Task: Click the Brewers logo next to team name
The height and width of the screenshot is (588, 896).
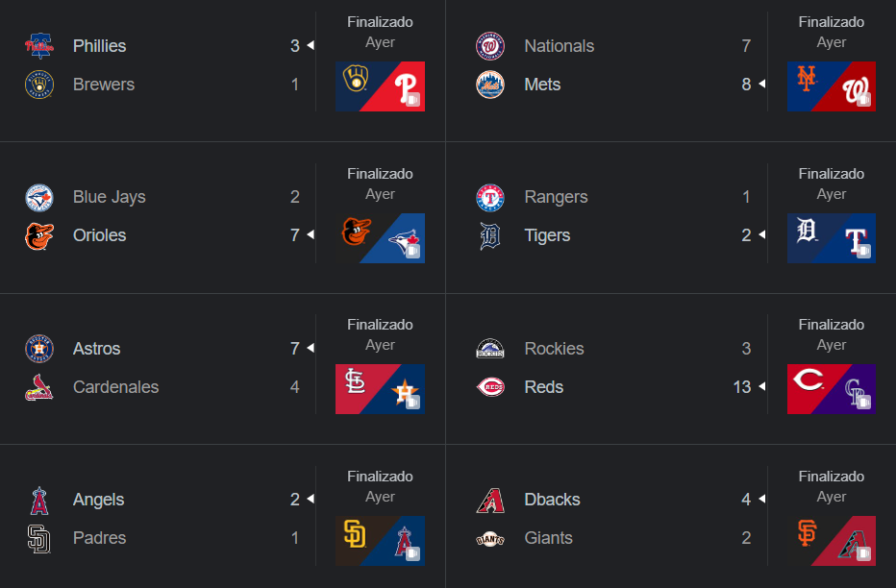Action: pos(39,85)
